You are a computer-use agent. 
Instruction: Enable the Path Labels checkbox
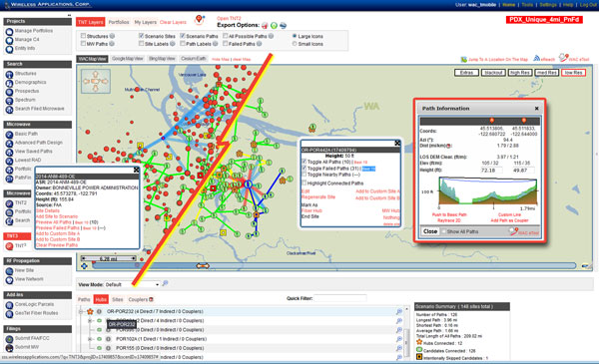click(x=183, y=44)
